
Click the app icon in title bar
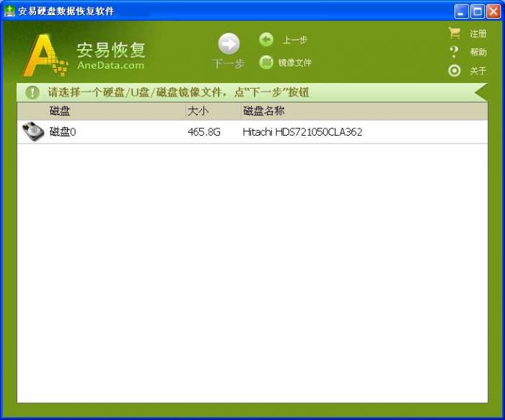tap(9, 11)
